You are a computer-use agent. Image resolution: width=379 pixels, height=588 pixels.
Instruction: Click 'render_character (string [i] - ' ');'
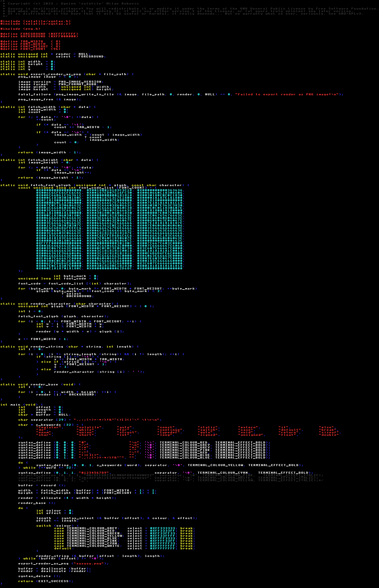(x=100, y=372)
